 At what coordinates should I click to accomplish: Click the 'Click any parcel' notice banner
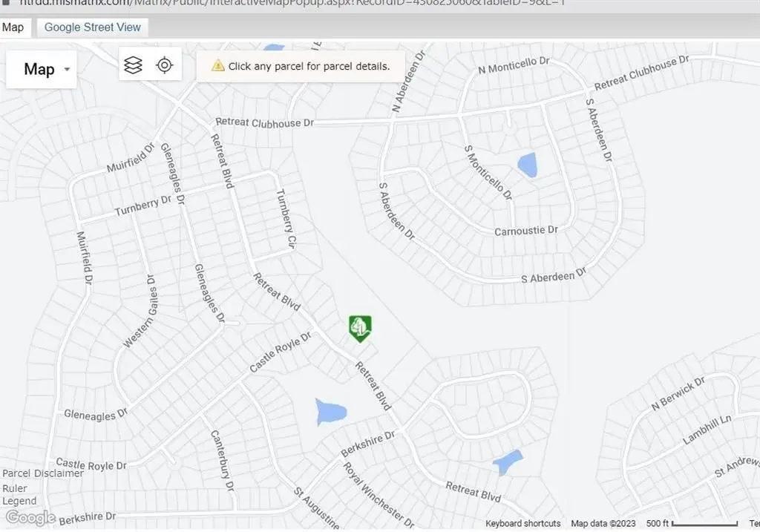(x=301, y=66)
